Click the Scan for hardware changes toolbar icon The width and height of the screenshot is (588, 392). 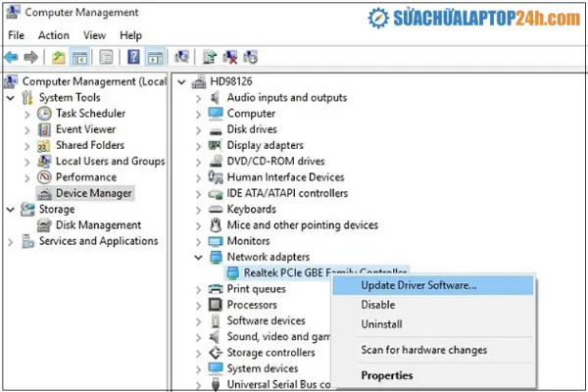click(x=182, y=57)
